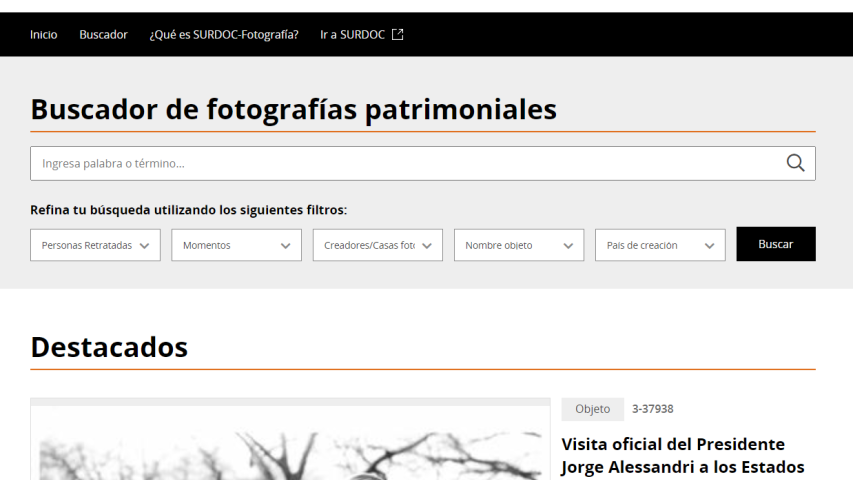Open the País de creación dropdown

660,245
